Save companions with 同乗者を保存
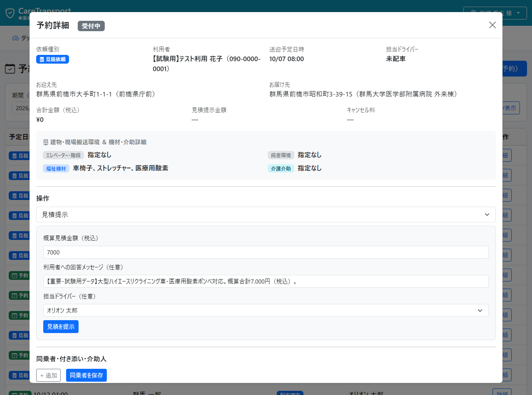Viewport: 532px width, 395px height. click(86, 375)
